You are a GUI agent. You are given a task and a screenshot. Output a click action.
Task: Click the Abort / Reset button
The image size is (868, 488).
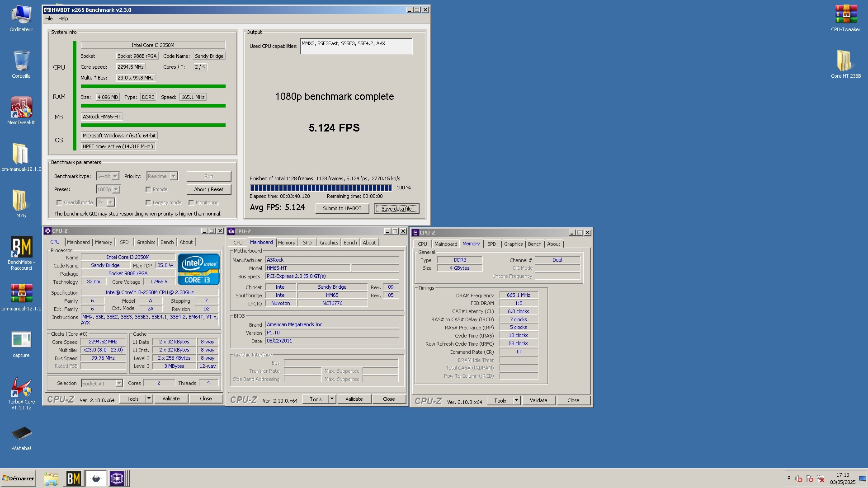click(208, 189)
